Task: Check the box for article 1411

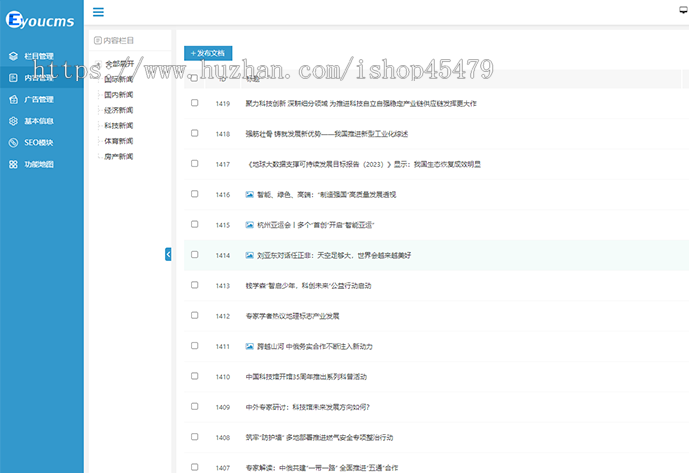Action: point(195,345)
